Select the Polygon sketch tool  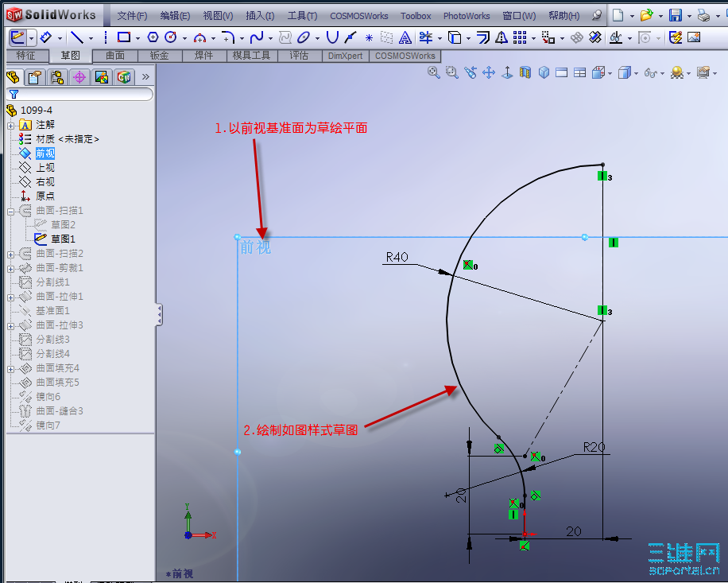[x=153, y=37]
